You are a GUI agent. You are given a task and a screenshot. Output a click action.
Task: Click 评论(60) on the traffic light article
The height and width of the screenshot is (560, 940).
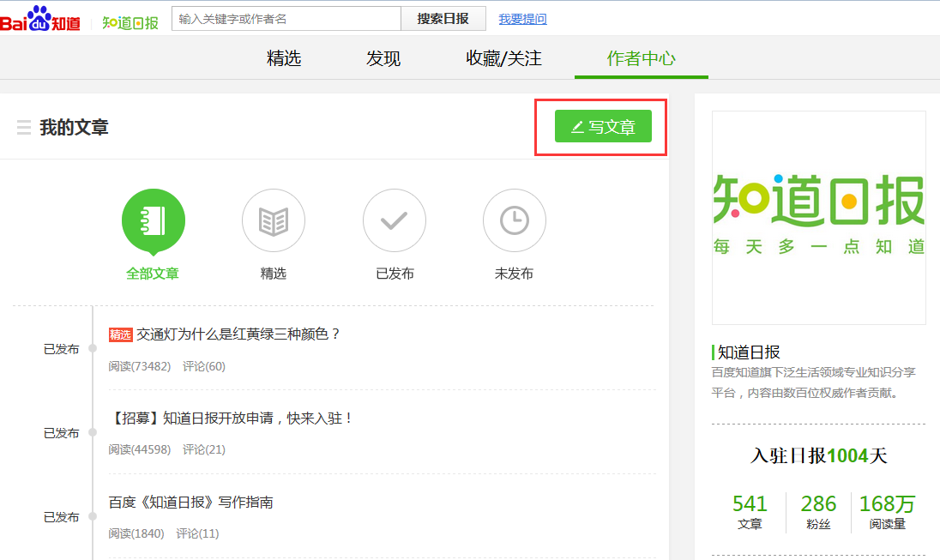tap(204, 366)
